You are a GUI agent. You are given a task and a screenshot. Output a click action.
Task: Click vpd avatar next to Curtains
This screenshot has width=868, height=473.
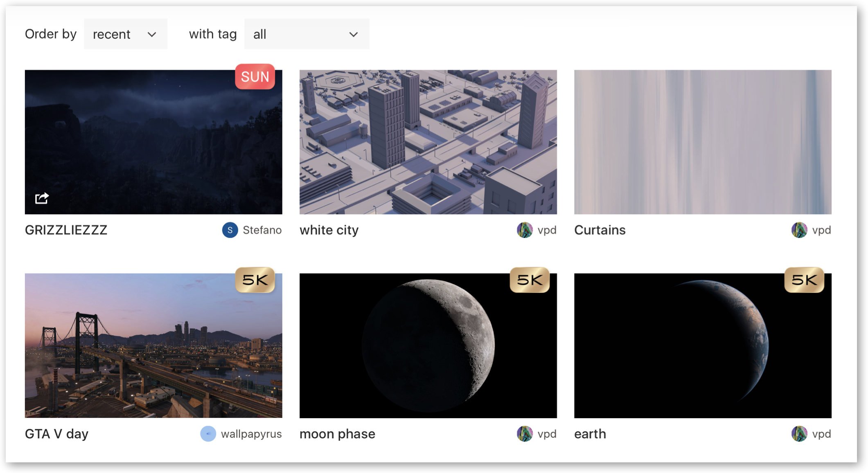799,230
